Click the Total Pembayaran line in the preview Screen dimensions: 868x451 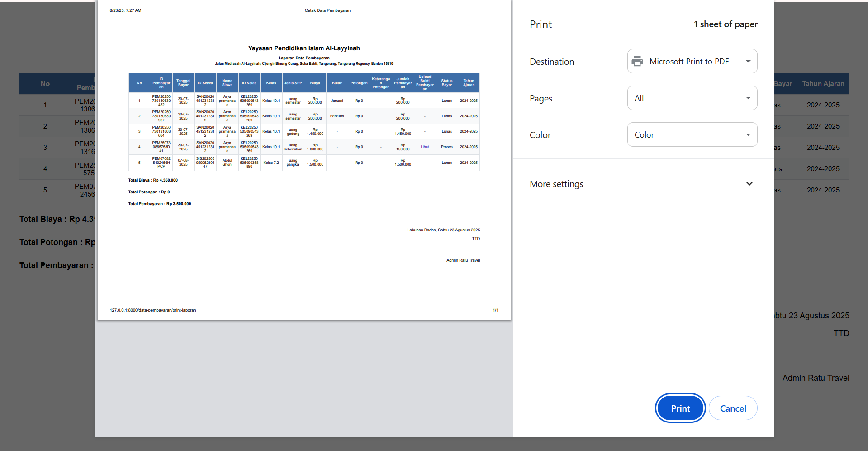pyautogui.click(x=159, y=204)
